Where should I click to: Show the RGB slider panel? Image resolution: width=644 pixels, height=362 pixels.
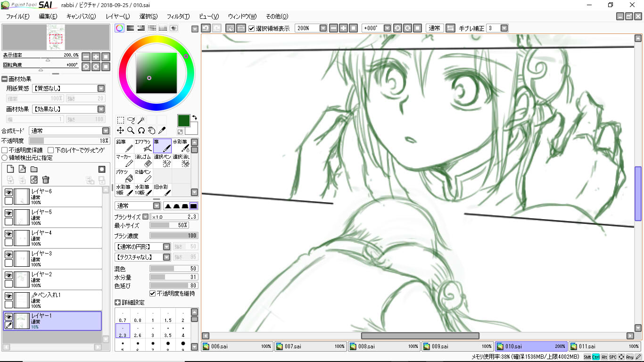pos(131,28)
